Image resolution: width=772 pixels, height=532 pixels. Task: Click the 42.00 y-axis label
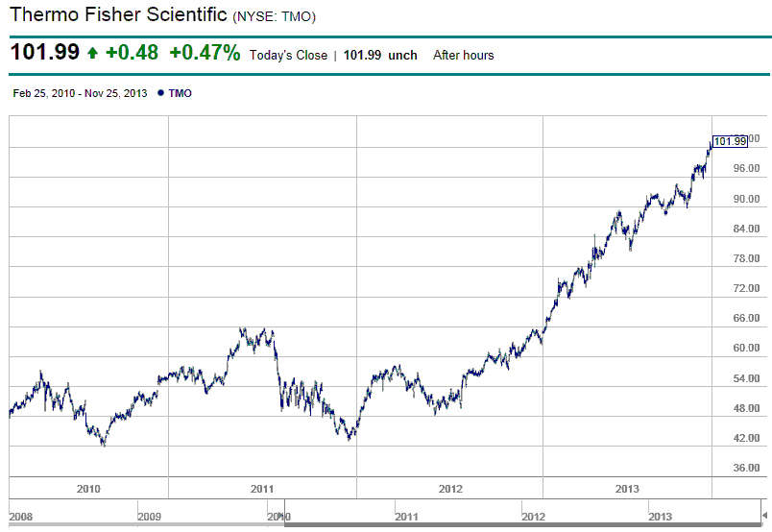pos(746,438)
